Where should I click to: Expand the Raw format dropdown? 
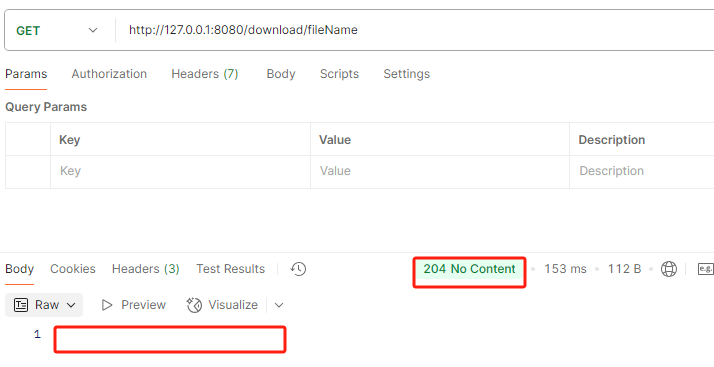tap(71, 305)
